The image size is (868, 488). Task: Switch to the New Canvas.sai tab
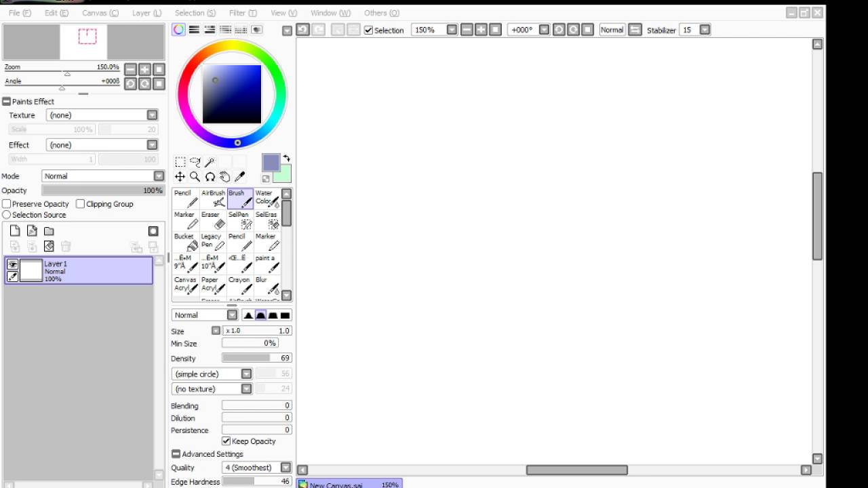(x=350, y=485)
